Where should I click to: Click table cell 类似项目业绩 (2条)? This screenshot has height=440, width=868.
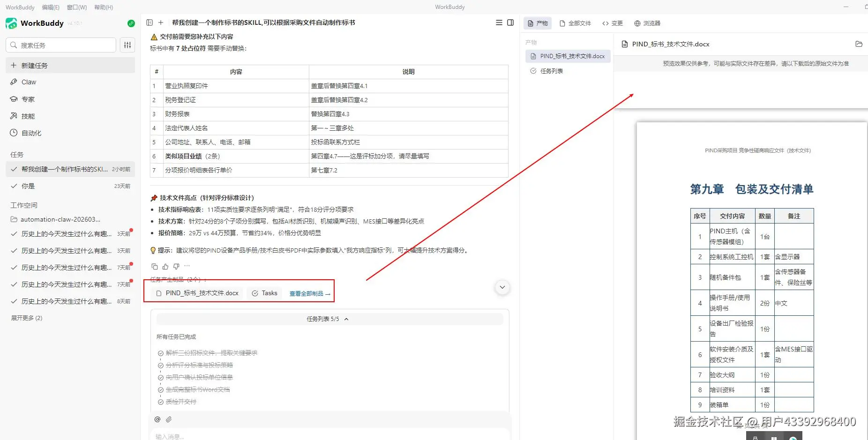[x=236, y=156]
